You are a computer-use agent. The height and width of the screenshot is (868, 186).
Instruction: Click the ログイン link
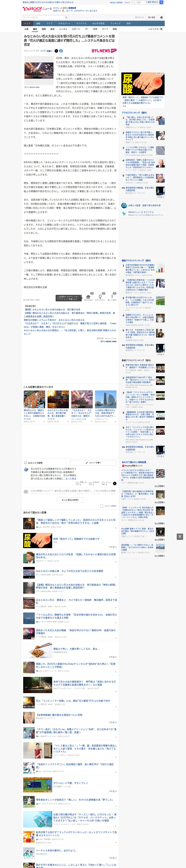(x=57, y=11)
